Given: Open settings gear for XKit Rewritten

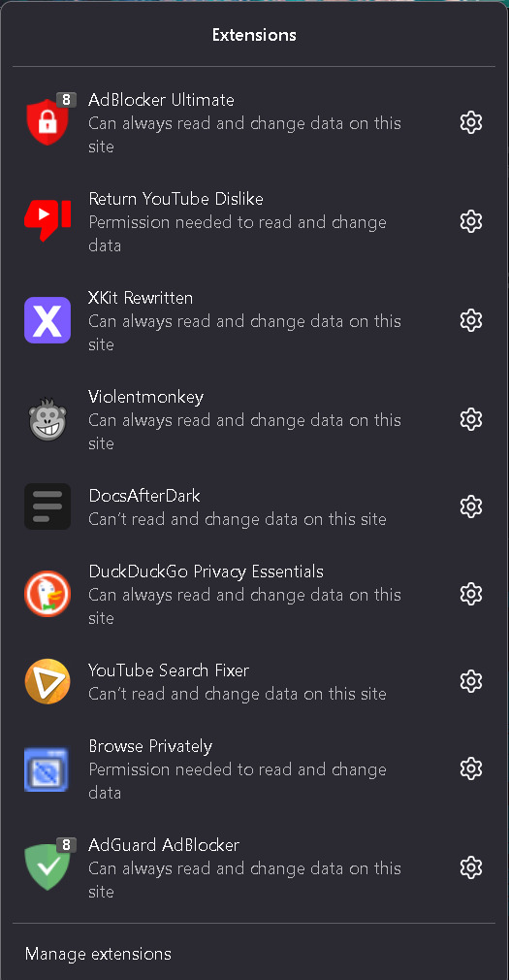Looking at the screenshot, I should (471, 320).
